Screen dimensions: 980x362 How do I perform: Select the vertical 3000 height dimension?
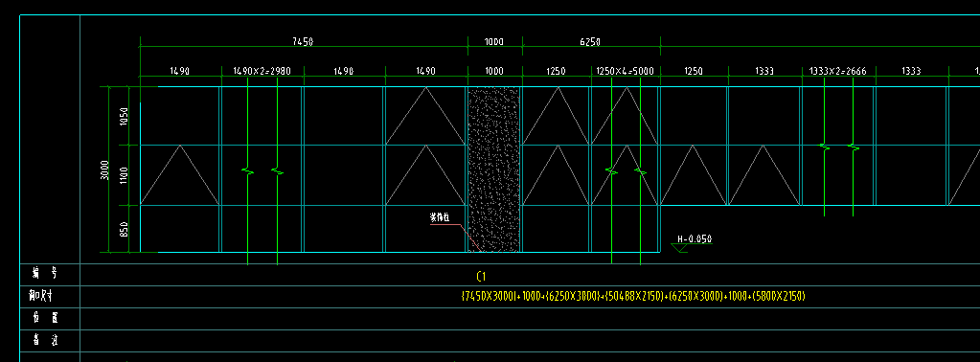coord(105,170)
